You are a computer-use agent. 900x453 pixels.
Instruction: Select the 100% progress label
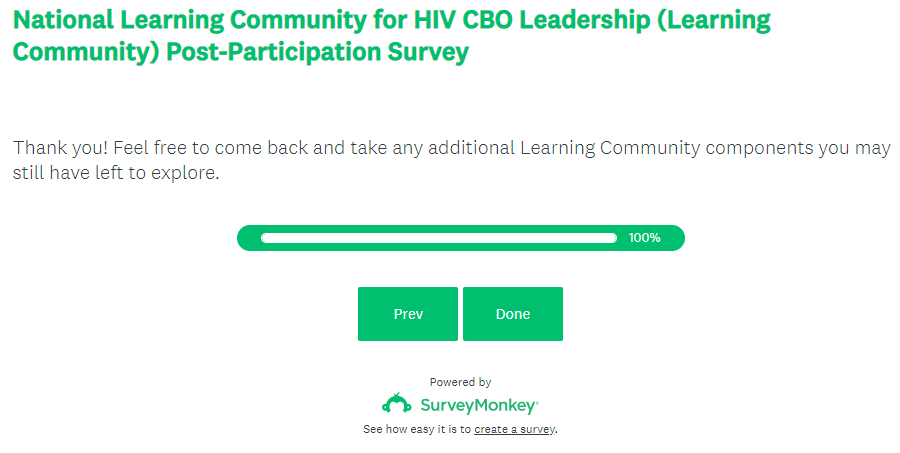[645, 238]
